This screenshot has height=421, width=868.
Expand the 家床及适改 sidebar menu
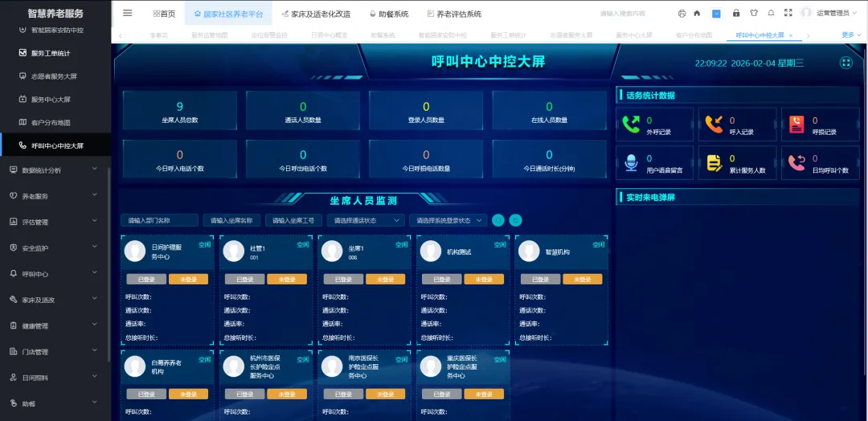pyautogui.click(x=55, y=300)
